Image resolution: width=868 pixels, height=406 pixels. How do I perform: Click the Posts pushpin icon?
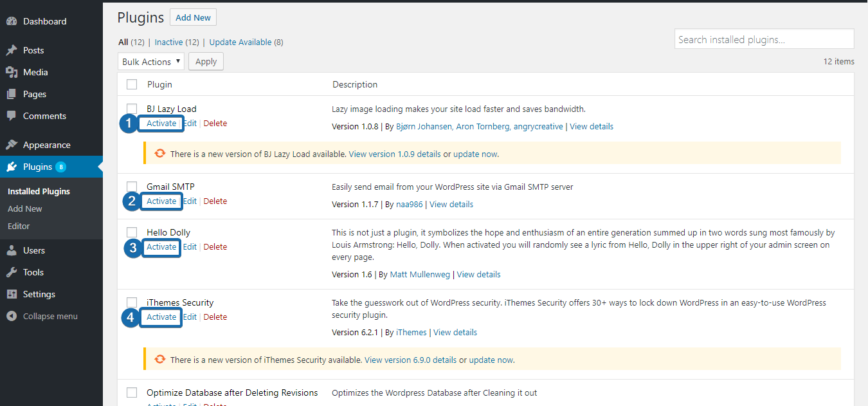tap(12, 50)
